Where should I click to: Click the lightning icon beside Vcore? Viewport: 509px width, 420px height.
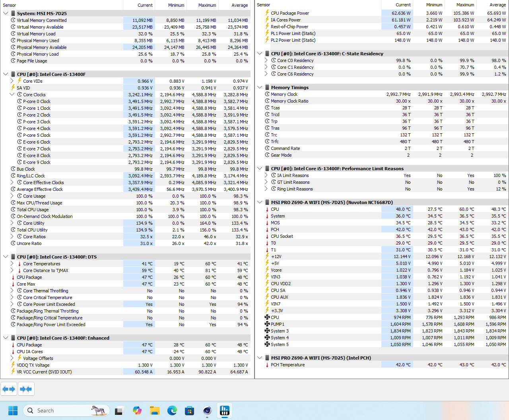(x=267, y=270)
